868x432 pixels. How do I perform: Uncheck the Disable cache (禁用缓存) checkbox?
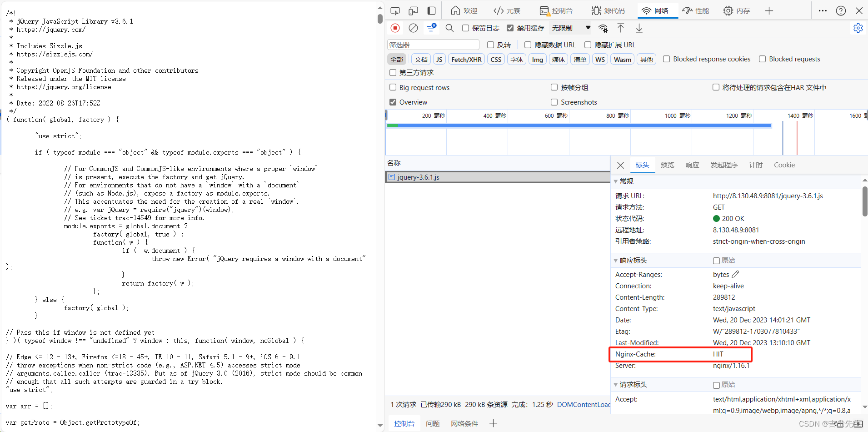(510, 28)
